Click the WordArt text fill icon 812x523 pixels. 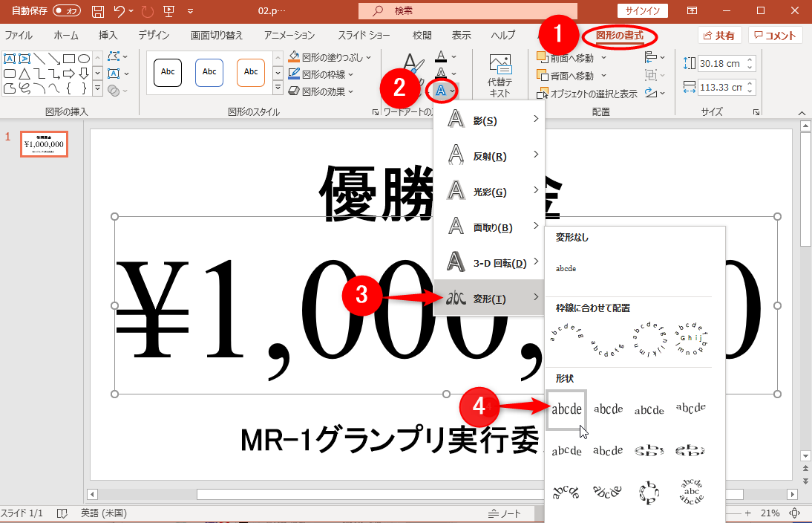click(x=441, y=56)
